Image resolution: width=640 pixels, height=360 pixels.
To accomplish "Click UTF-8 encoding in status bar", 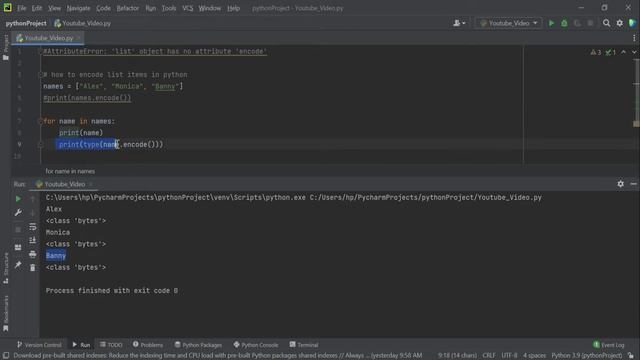I will click(x=509, y=356).
